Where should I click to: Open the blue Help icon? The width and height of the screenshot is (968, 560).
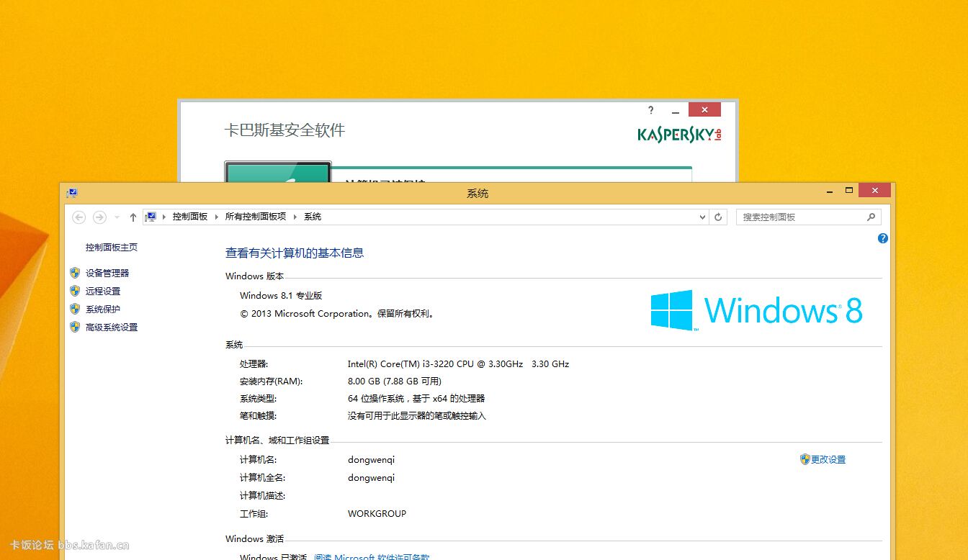(883, 238)
